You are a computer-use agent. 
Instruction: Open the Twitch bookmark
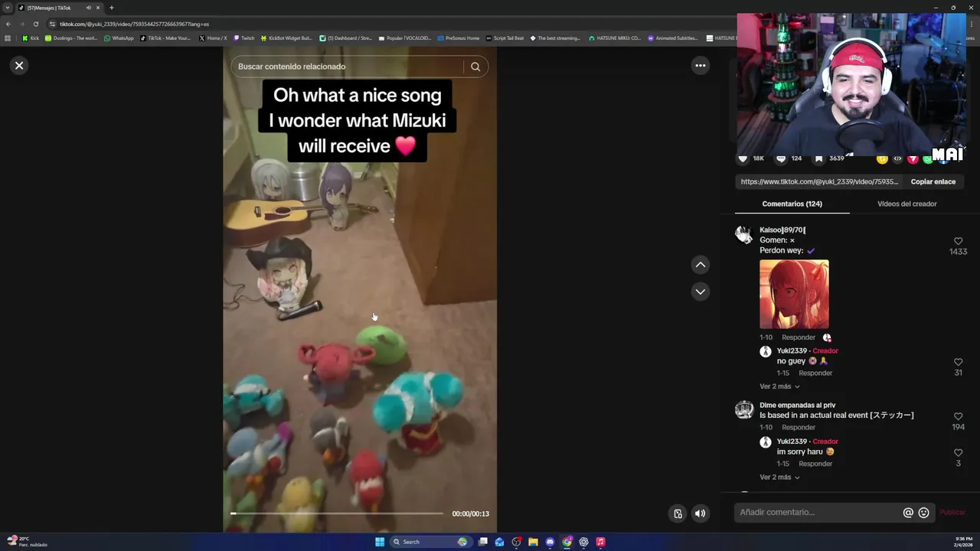[x=244, y=38]
